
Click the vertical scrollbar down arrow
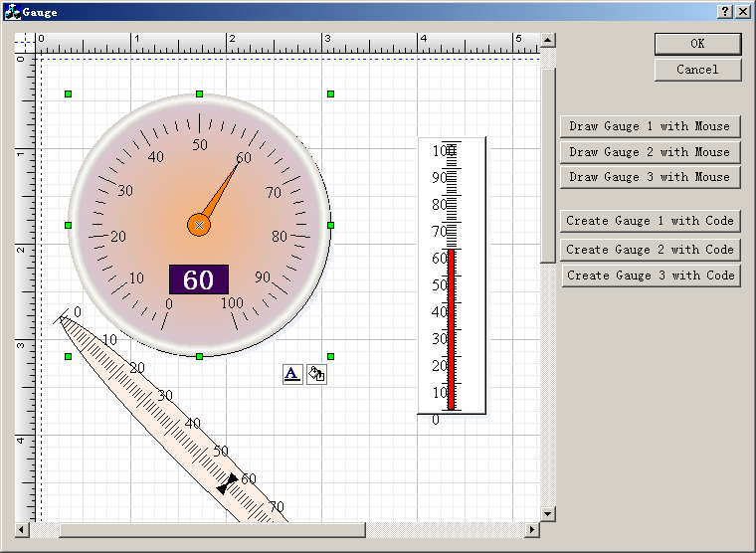pyautogui.click(x=547, y=513)
